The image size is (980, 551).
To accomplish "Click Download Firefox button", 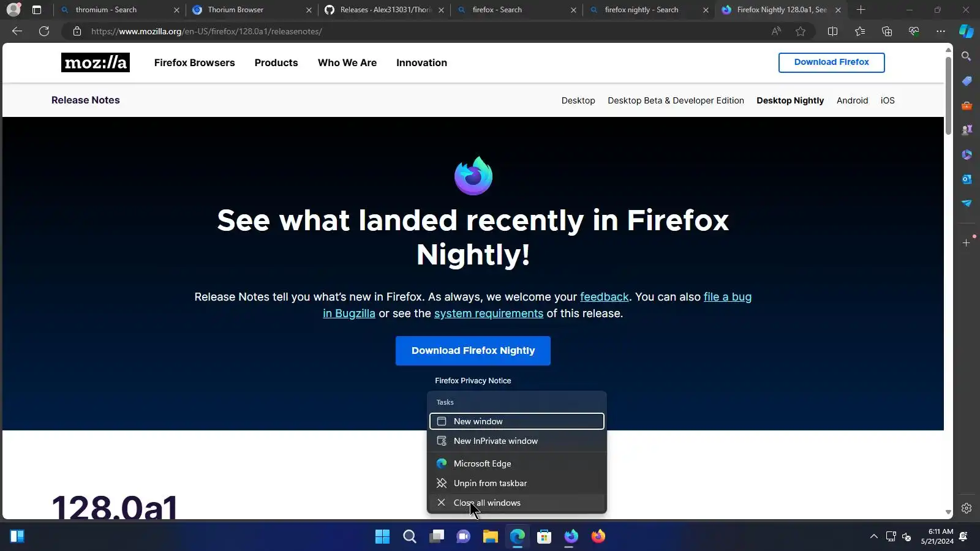I will tap(831, 62).
